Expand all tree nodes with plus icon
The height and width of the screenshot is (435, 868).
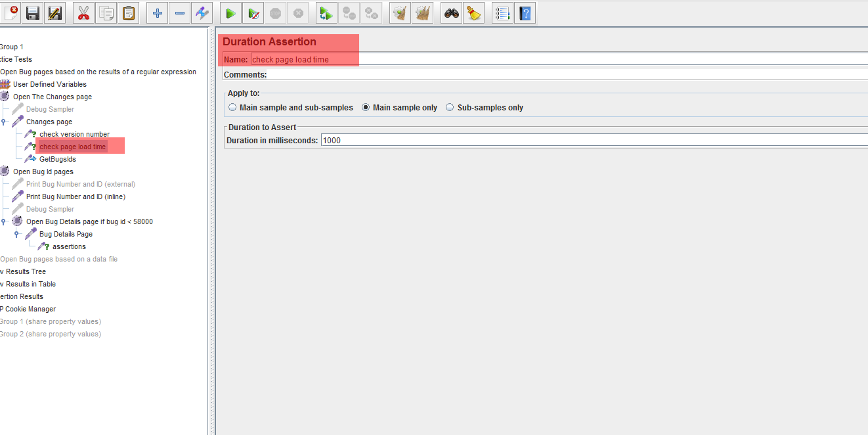point(157,12)
